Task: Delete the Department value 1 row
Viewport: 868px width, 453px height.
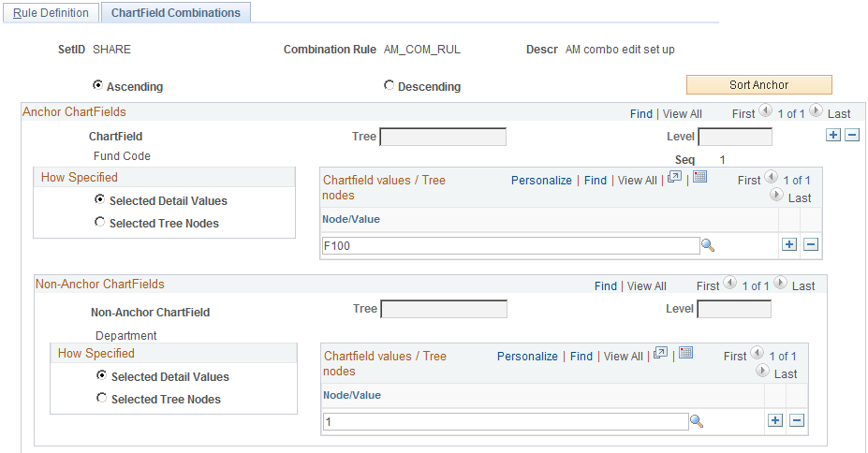Action: pos(797,420)
